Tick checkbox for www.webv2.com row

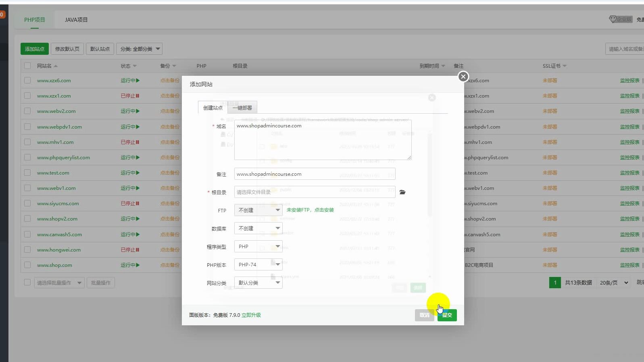tap(27, 111)
